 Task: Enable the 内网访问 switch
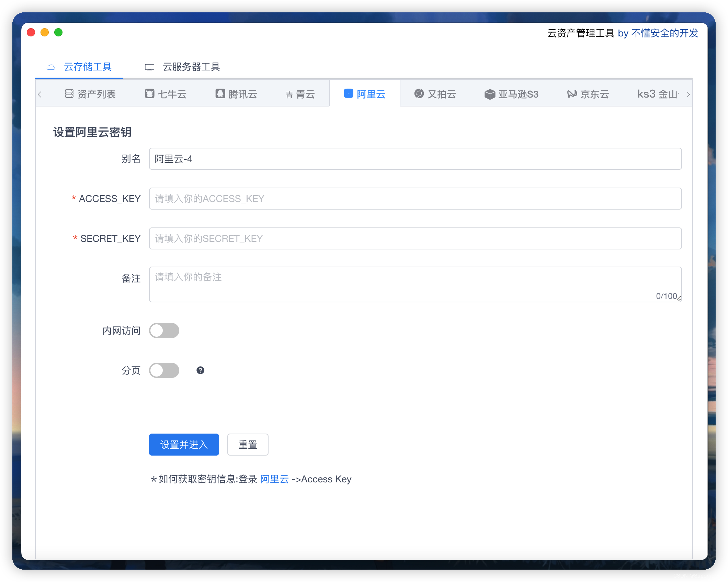[x=164, y=331]
